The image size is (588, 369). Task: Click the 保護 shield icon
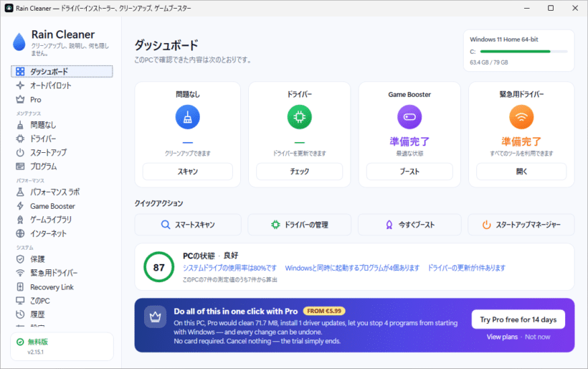tap(20, 259)
